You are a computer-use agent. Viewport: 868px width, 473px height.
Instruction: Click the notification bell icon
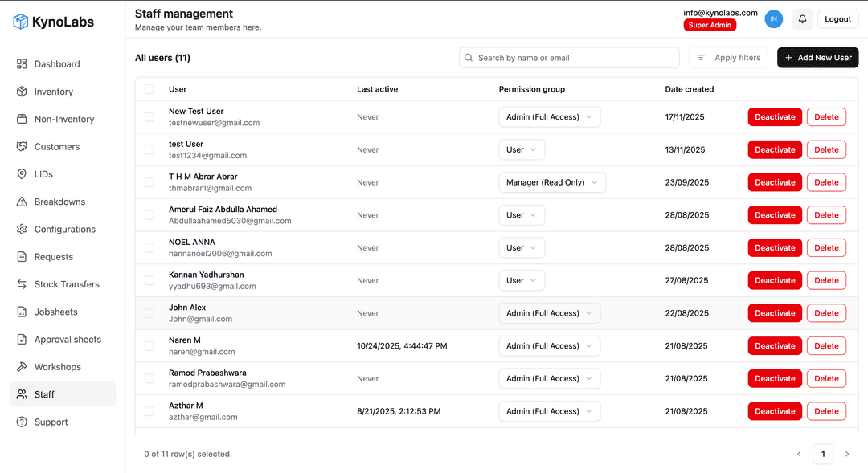click(802, 19)
